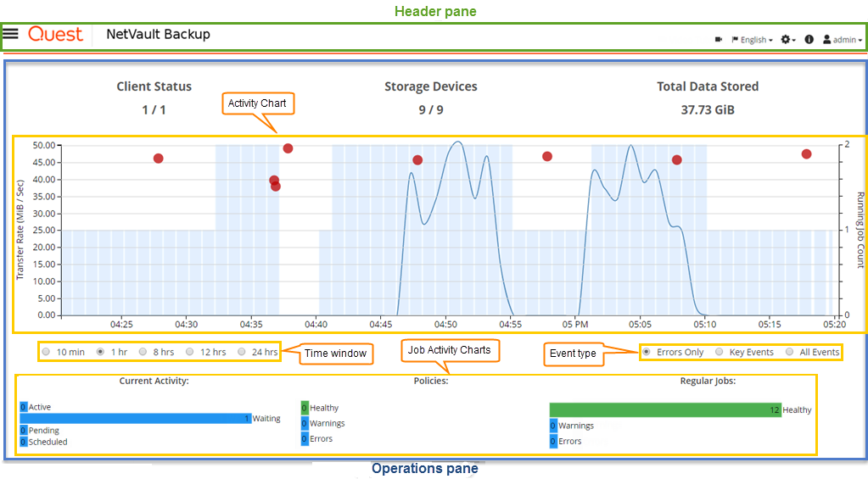The width and height of the screenshot is (868, 479).
Task: Click the admin user icon
Action: pyautogui.click(x=826, y=39)
